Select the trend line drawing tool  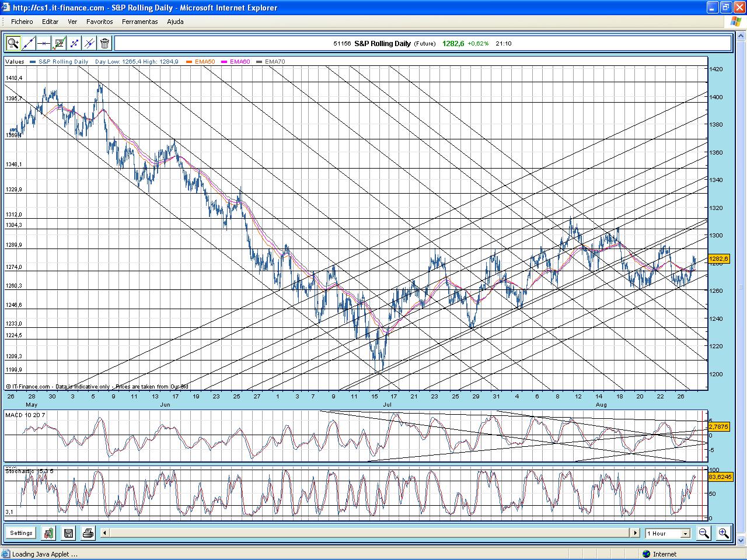(29, 43)
